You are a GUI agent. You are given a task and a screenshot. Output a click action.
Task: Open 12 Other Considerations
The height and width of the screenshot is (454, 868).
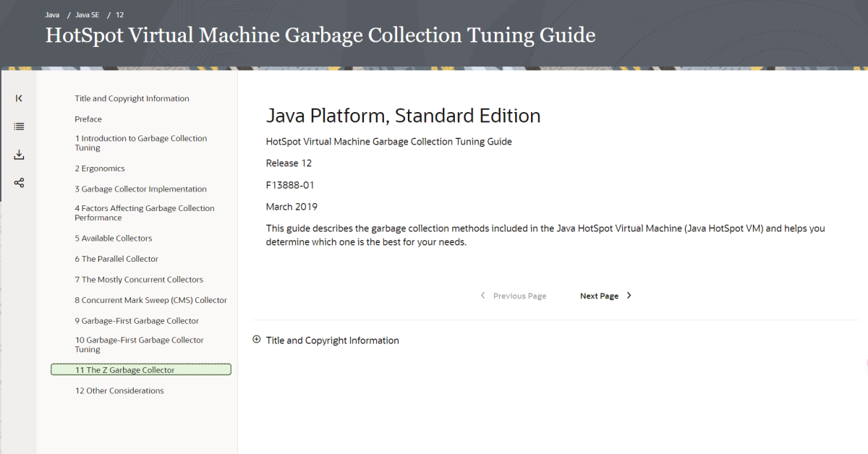[119, 391]
